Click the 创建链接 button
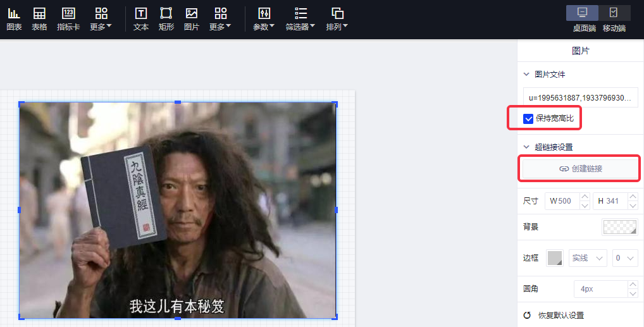The image size is (644, 327). pos(580,169)
